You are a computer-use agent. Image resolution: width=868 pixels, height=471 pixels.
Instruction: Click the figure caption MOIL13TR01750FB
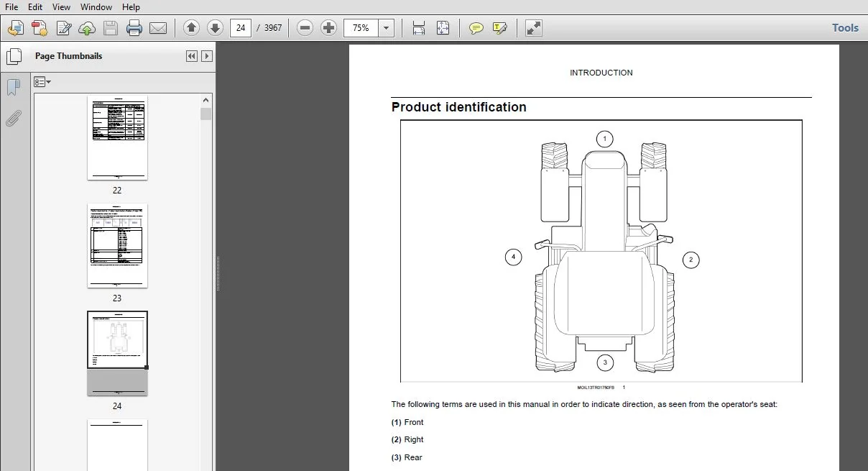click(596, 388)
